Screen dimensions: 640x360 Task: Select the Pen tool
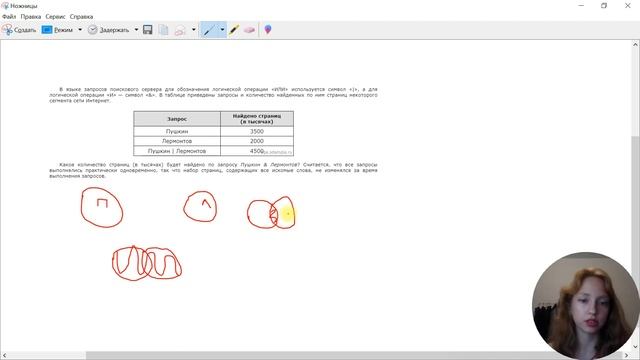209,30
